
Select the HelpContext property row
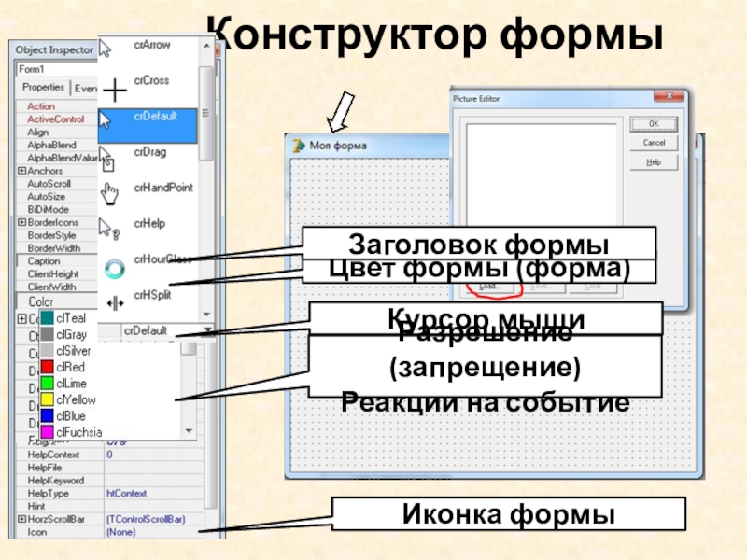110,455
